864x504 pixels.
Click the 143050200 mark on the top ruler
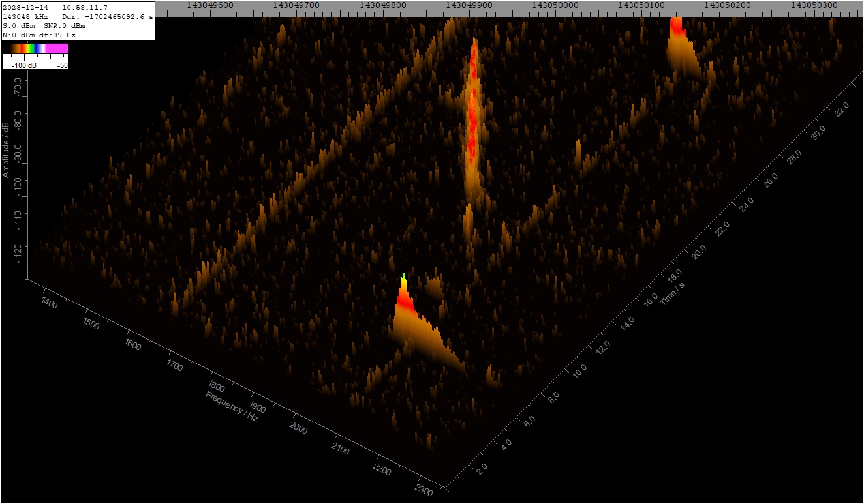pos(727,5)
